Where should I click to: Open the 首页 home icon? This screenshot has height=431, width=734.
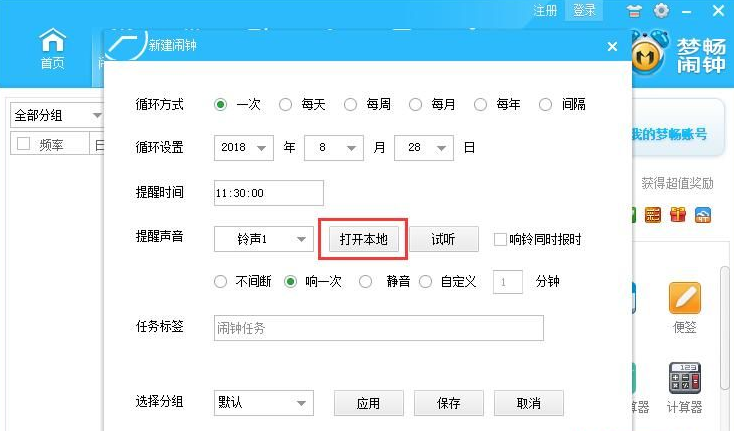(52, 48)
